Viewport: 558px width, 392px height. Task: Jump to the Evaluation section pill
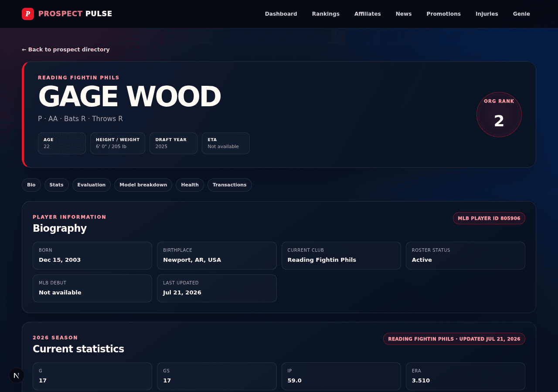pyautogui.click(x=92, y=185)
